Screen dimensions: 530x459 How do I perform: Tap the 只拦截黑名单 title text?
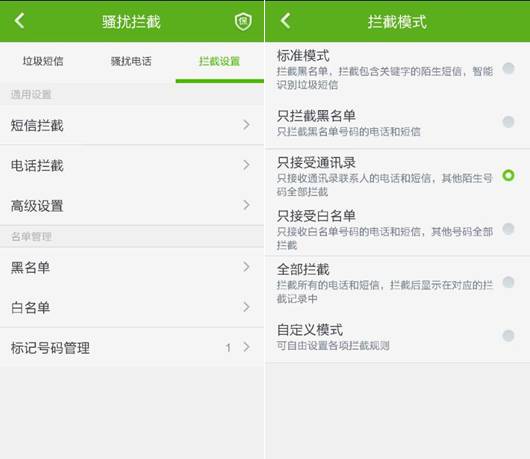[x=316, y=116]
